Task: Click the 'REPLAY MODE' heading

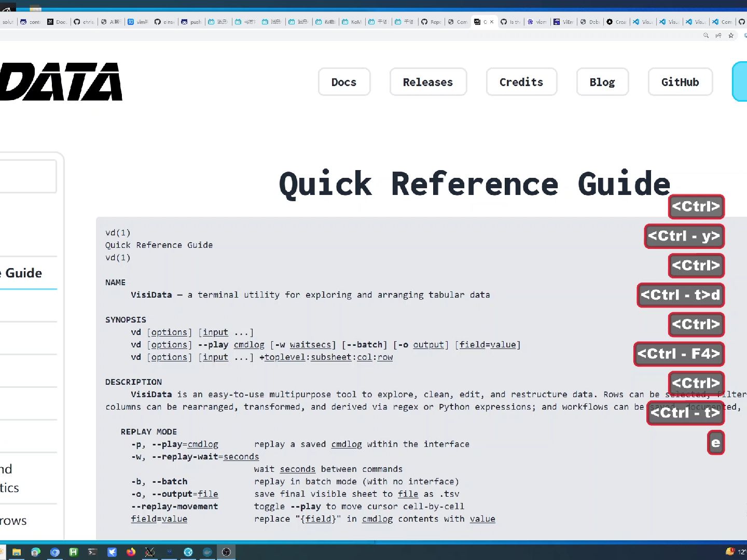Action: coord(149,432)
